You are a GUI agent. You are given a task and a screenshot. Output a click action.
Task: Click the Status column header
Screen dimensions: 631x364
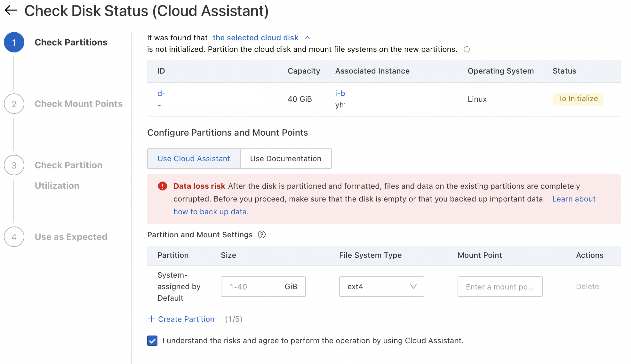pyautogui.click(x=564, y=71)
